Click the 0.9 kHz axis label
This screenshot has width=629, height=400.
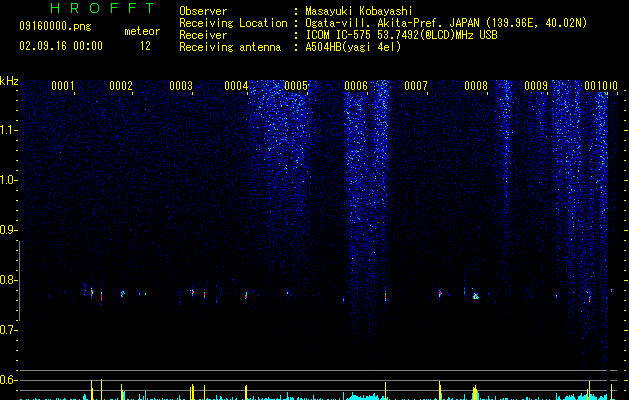click(x=8, y=230)
